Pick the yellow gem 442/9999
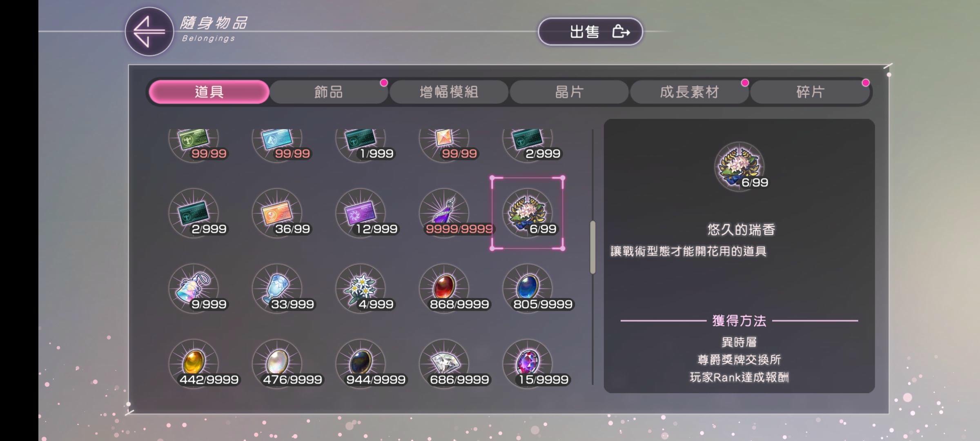980x441 pixels. [x=194, y=363]
